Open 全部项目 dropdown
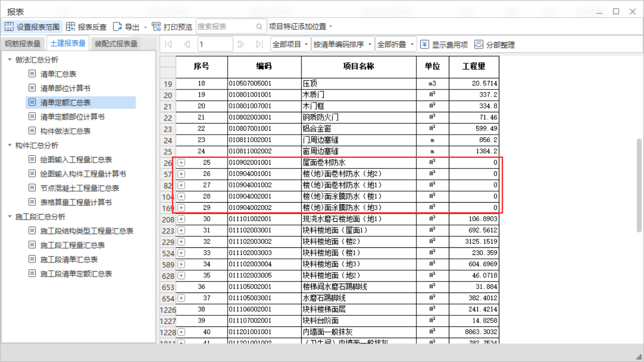This screenshot has height=362, width=644. coord(290,44)
